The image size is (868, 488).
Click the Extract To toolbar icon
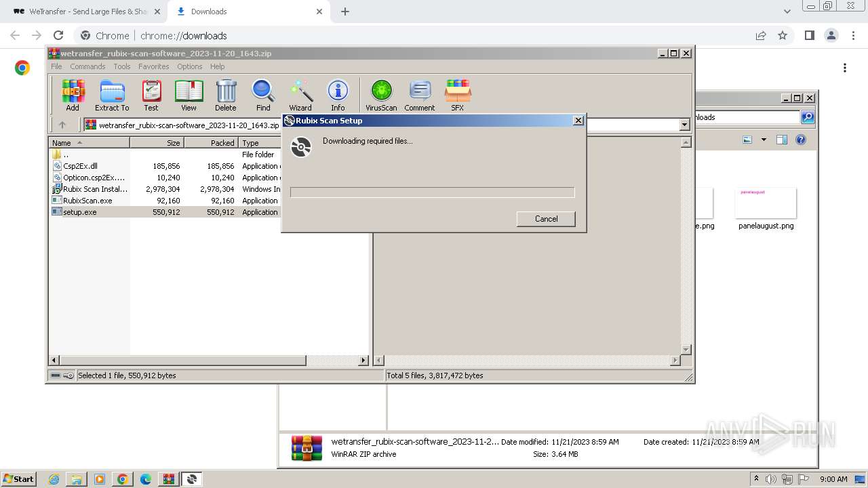tap(112, 95)
